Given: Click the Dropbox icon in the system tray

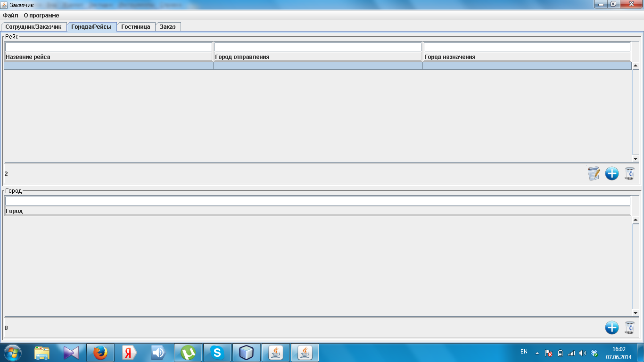Looking at the screenshot, I should pyautogui.click(x=594, y=353).
